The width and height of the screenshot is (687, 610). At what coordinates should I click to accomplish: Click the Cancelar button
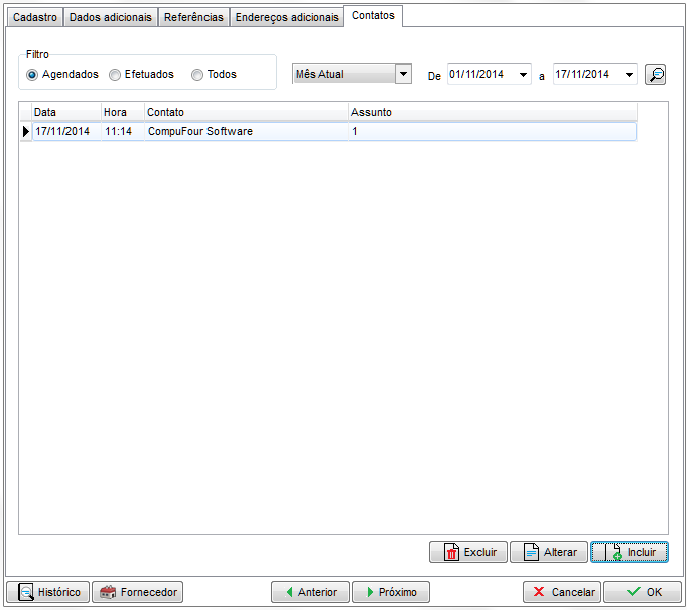pos(561,592)
